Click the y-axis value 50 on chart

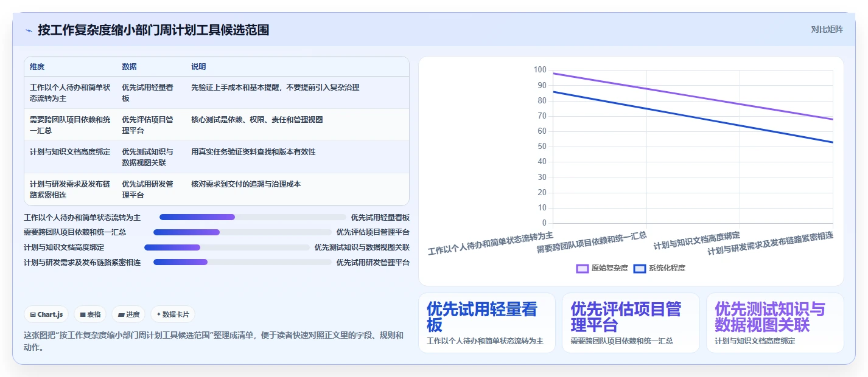click(x=542, y=147)
